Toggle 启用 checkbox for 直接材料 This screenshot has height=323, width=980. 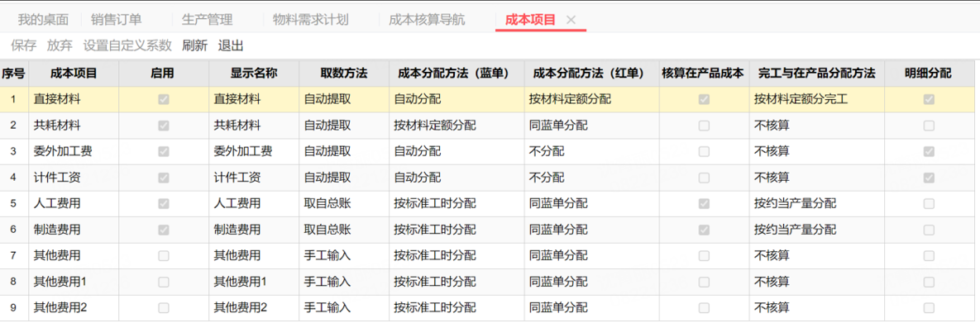click(164, 99)
